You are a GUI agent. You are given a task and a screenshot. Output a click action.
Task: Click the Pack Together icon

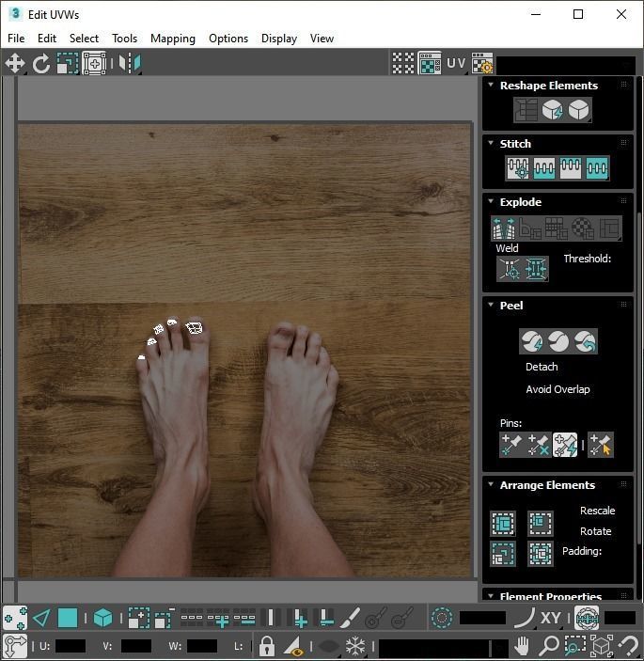click(541, 523)
